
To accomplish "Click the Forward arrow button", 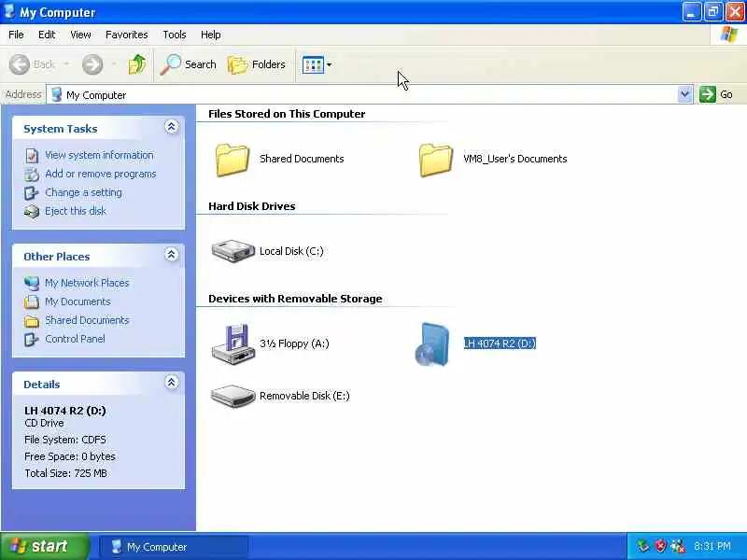I will (x=92, y=64).
